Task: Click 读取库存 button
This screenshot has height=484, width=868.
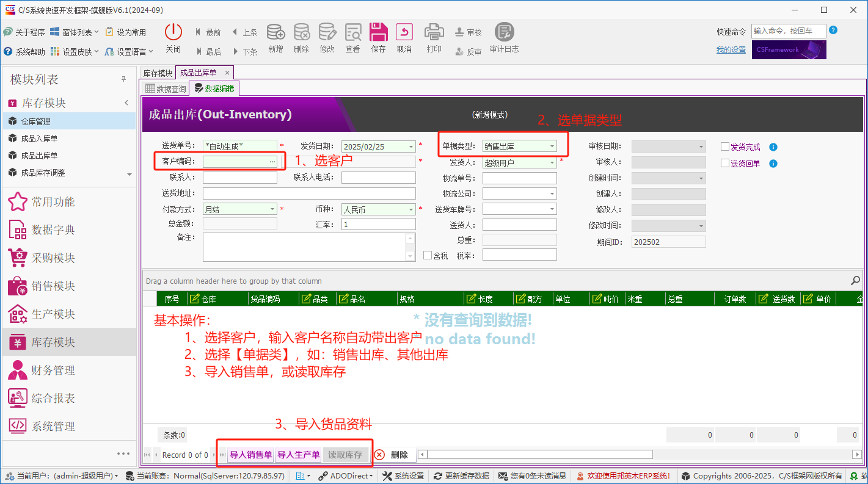Action: coord(345,455)
